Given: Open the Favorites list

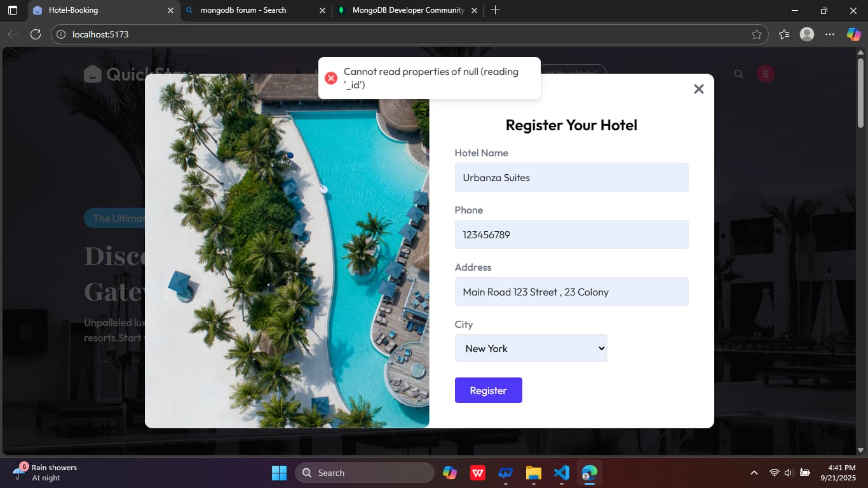Looking at the screenshot, I should [784, 34].
